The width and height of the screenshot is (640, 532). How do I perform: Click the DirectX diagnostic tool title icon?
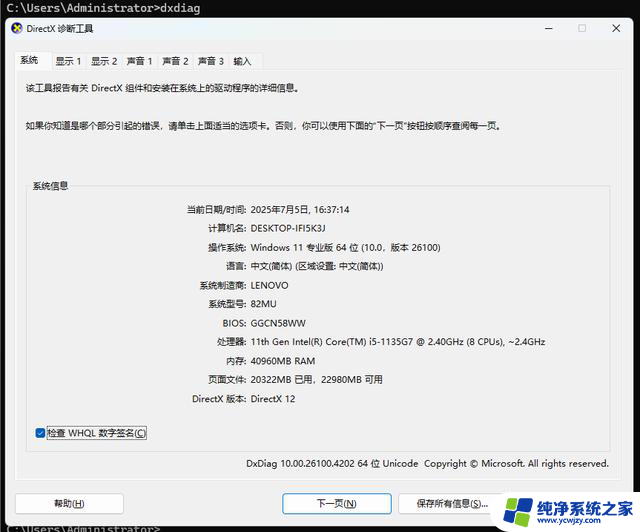click(17, 29)
